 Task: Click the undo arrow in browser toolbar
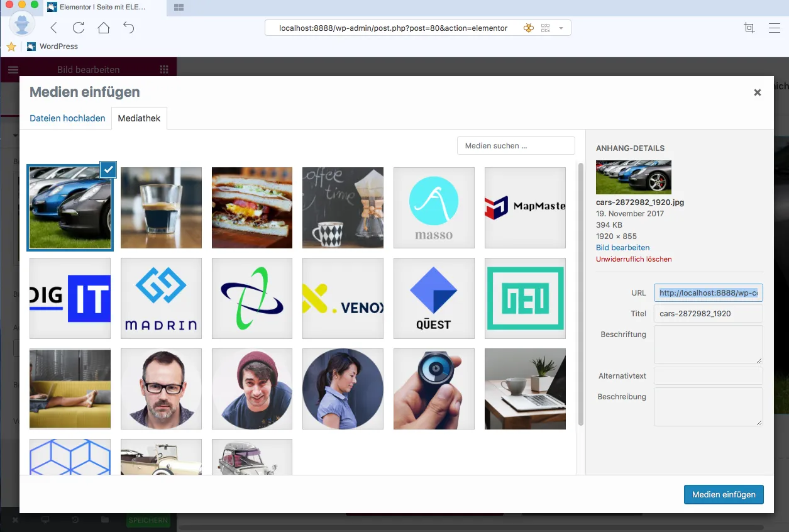129,28
